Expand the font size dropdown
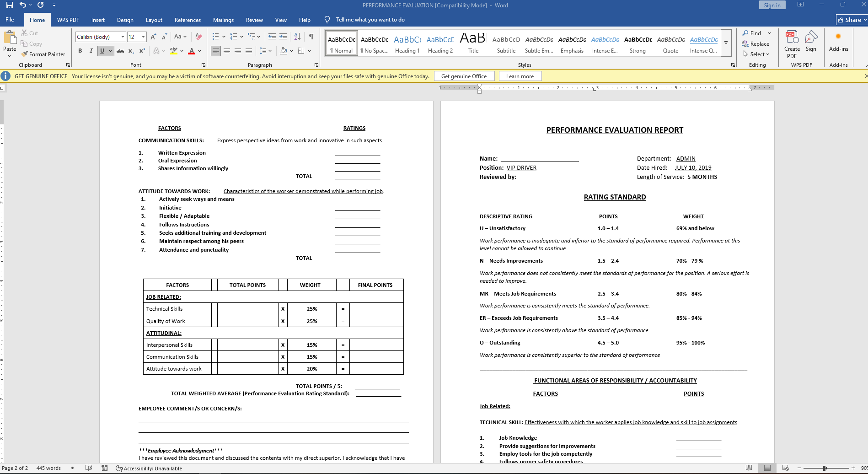 pos(143,37)
